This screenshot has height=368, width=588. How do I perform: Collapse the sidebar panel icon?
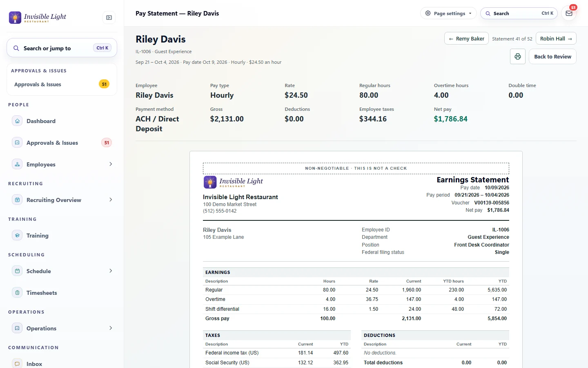coord(109,18)
